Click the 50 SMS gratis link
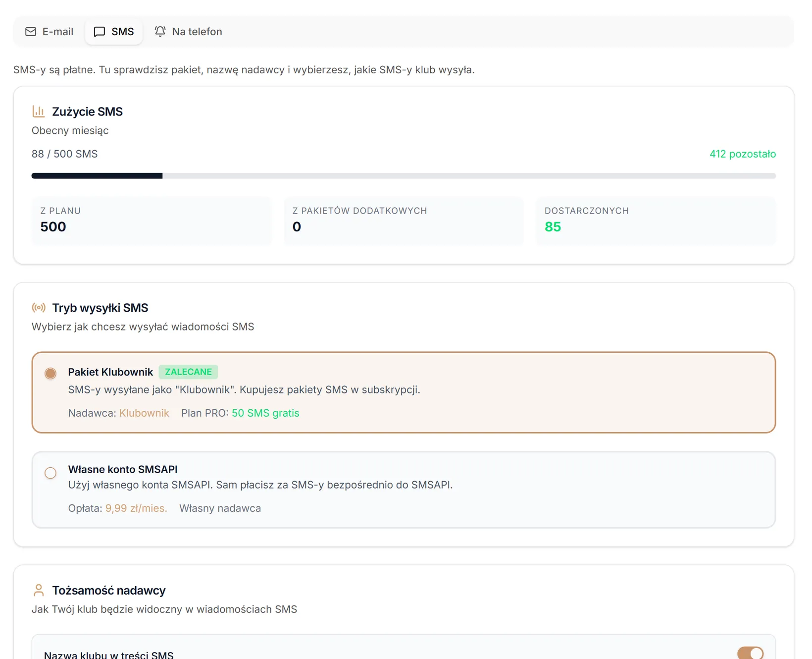 coord(265,413)
